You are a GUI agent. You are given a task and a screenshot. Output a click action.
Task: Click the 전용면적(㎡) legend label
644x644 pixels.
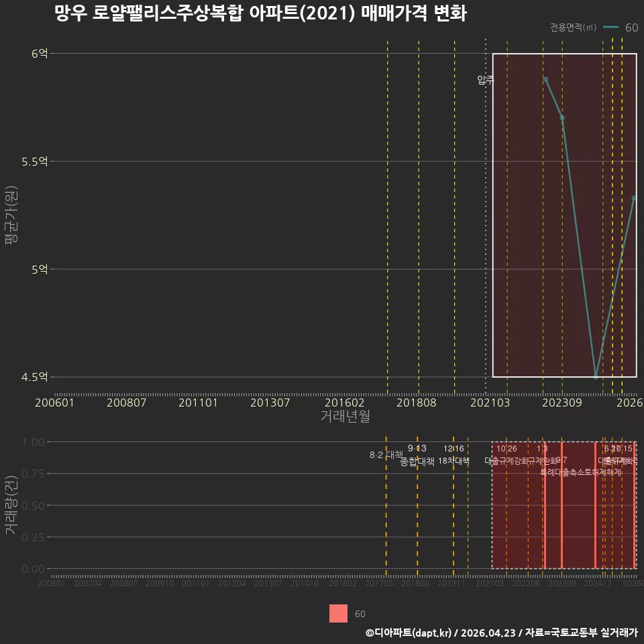pyautogui.click(x=573, y=28)
